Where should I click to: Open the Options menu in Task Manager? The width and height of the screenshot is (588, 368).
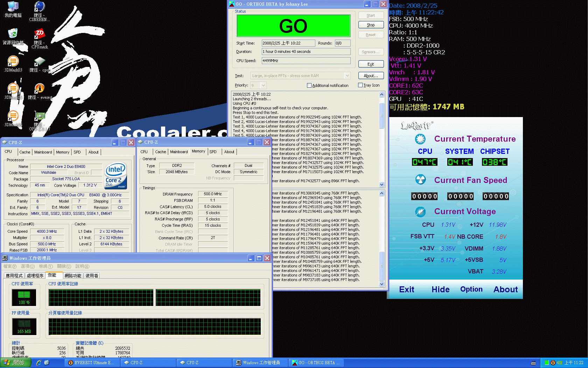tap(28, 266)
